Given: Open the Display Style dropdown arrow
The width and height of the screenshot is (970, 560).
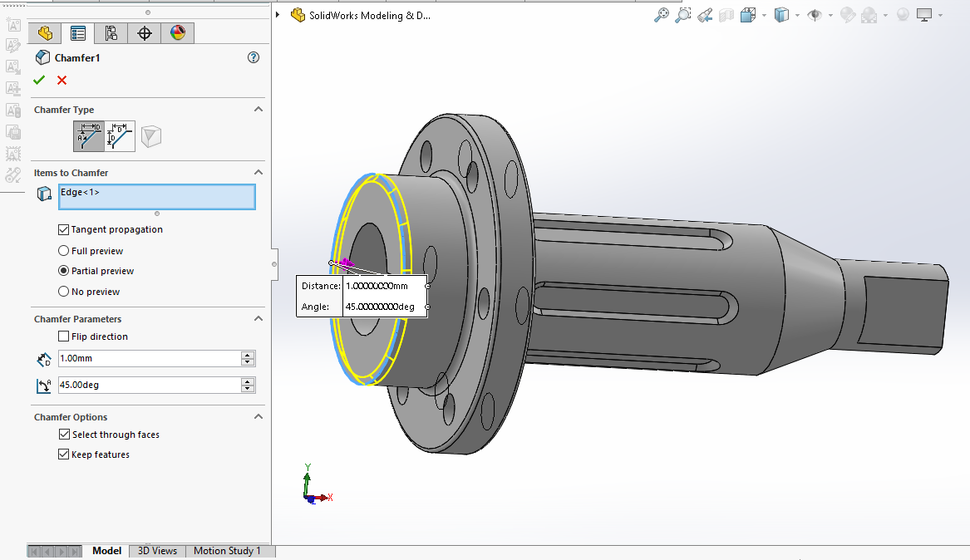Looking at the screenshot, I should pyautogui.click(x=797, y=15).
